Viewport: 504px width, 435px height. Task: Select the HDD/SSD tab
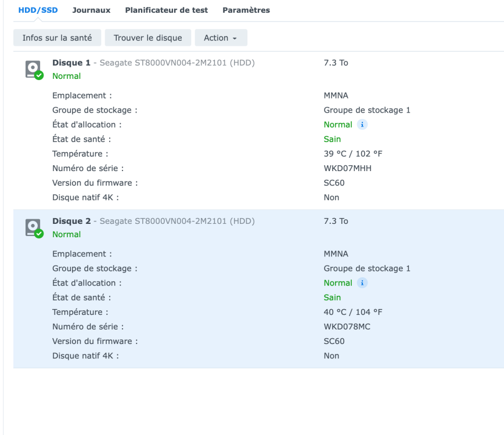pos(38,10)
